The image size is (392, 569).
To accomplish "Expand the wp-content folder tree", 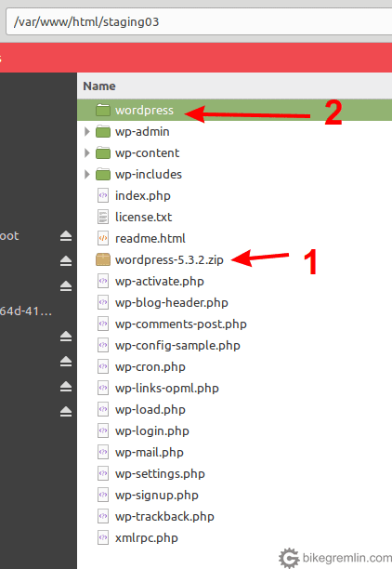I will (x=86, y=152).
